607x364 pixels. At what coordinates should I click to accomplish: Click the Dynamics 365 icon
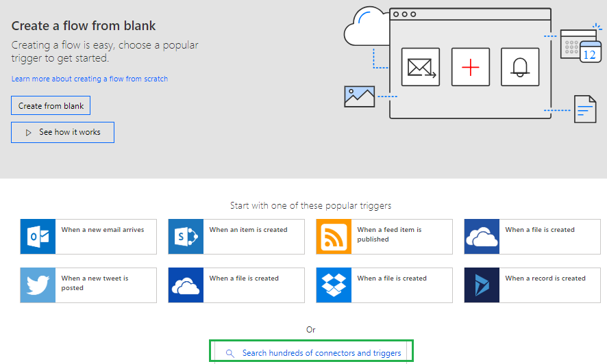pyautogui.click(x=482, y=285)
